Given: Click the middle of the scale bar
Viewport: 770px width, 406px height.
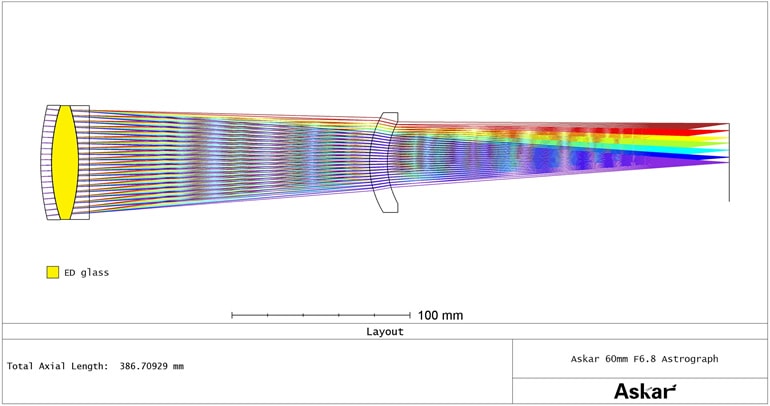Looking at the screenshot, I should pyautogui.click(x=321, y=315).
